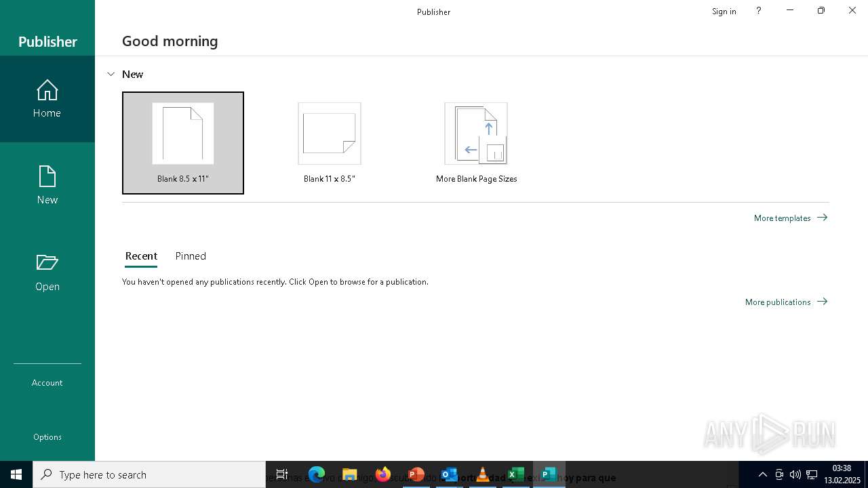Switch to the Pinned tab
Viewport: 868px width, 488px height.
coord(191,256)
